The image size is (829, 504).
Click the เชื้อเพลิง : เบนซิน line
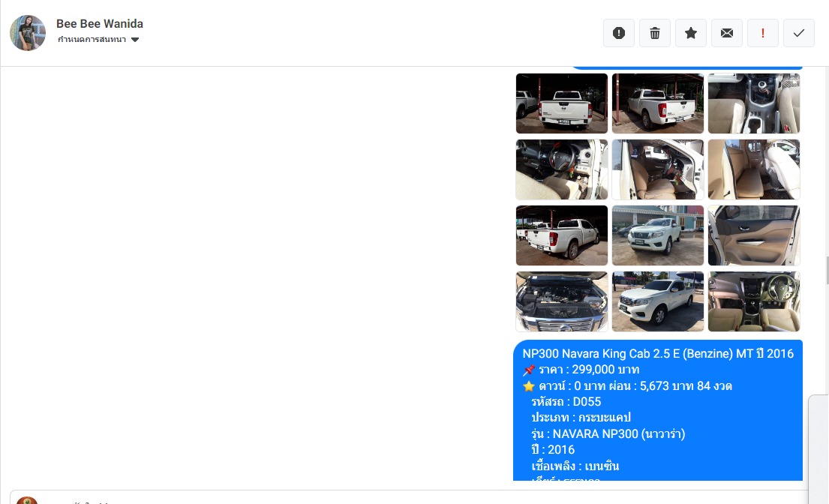(x=575, y=466)
